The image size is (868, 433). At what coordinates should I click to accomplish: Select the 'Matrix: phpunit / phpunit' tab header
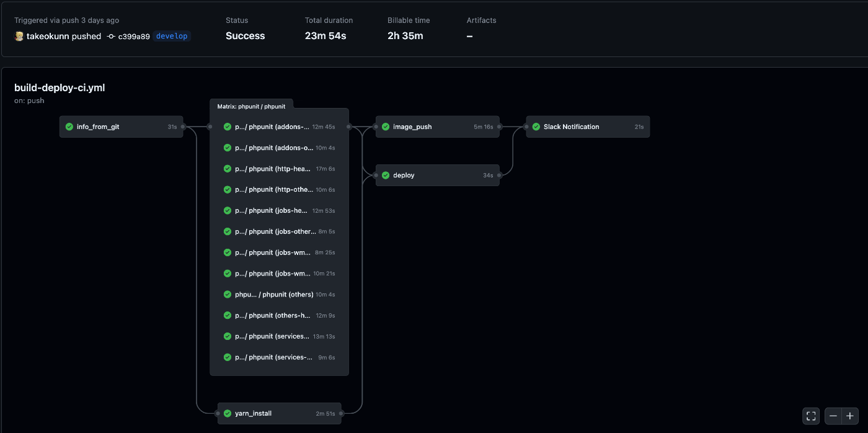pyautogui.click(x=251, y=107)
